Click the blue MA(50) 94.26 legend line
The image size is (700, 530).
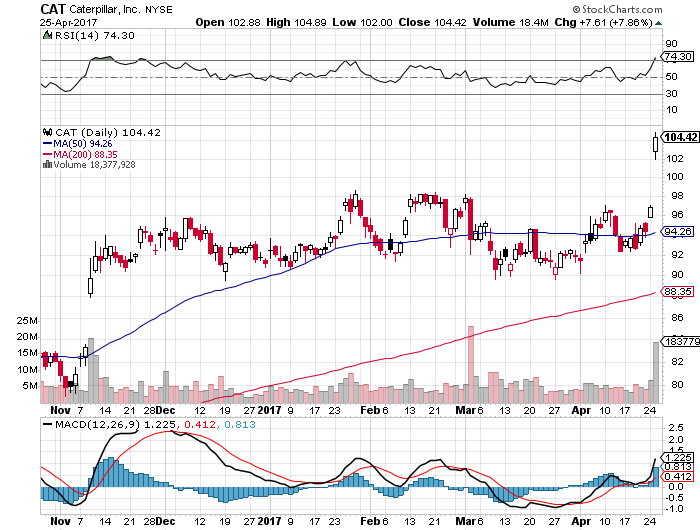click(78, 143)
